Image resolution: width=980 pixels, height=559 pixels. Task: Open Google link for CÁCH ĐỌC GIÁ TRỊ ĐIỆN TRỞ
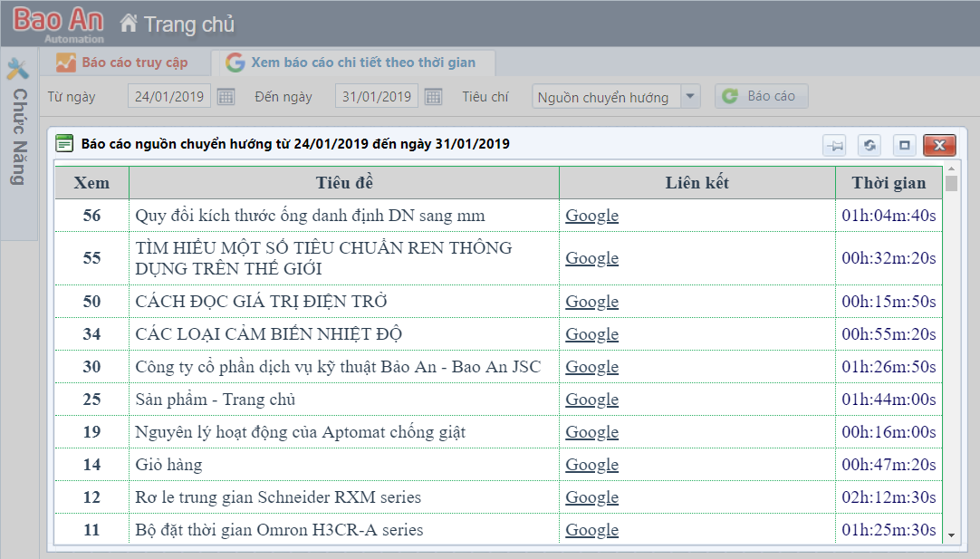[x=591, y=302]
